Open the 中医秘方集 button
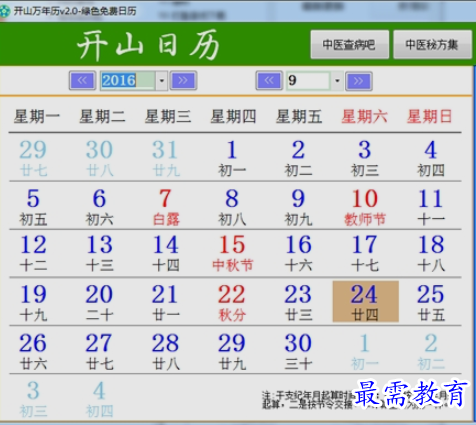This screenshot has height=425, width=476. 432,44
